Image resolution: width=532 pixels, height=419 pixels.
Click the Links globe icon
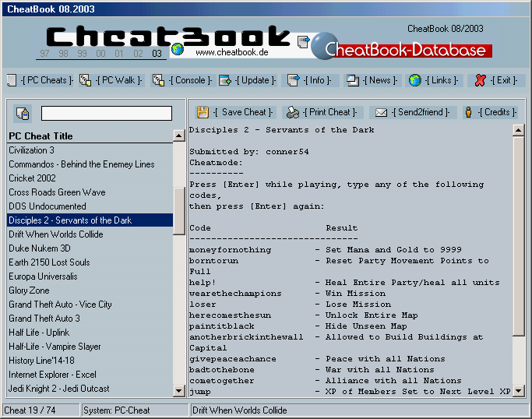point(414,80)
